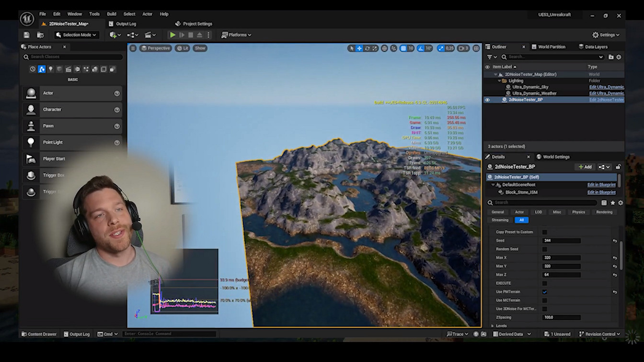The width and height of the screenshot is (644, 362).
Task: Click the Lights category icon in Place Actors
Action: click(x=50, y=69)
